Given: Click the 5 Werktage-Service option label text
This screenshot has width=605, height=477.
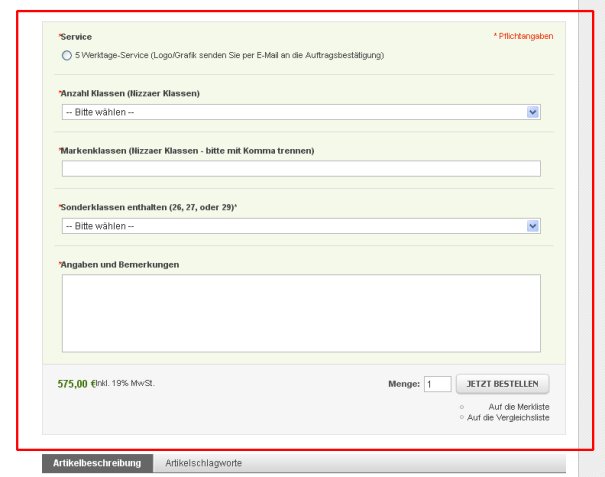Looking at the screenshot, I should click(229, 56).
